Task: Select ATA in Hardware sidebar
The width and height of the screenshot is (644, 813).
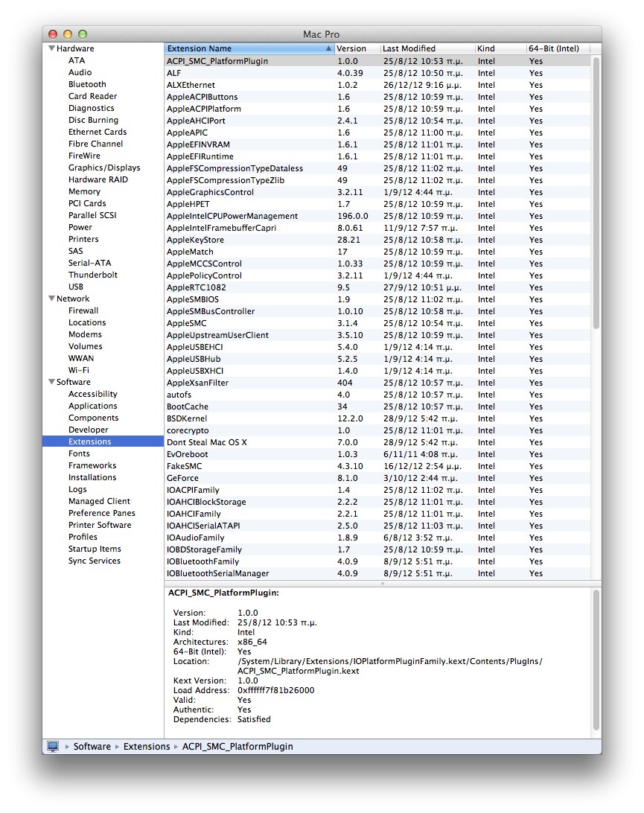Action: pyautogui.click(x=77, y=60)
